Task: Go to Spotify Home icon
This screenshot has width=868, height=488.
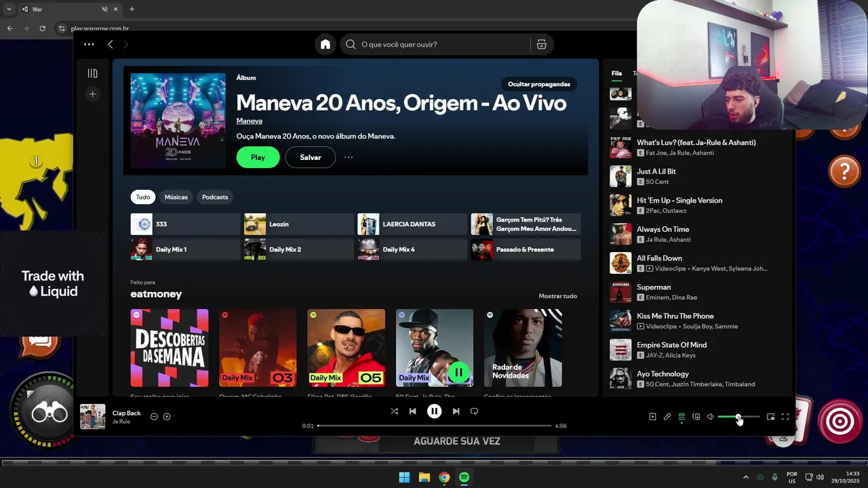Action: pos(325,44)
